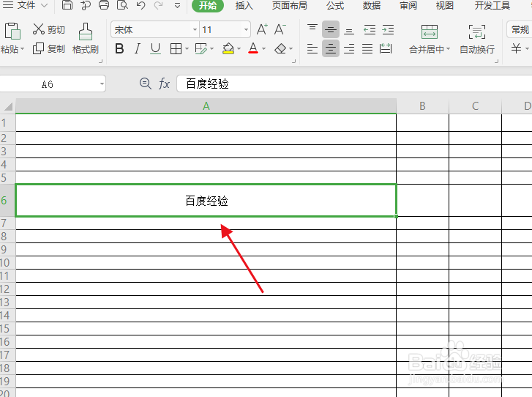Image resolution: width=532 pixels, height=397 pixels.
Task: Expand the font color dropdown arrow
Action: (x=263, y=49)
